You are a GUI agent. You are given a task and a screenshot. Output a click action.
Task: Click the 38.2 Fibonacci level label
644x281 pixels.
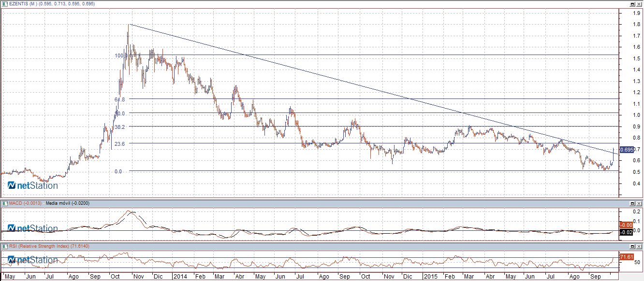[121, 127]
